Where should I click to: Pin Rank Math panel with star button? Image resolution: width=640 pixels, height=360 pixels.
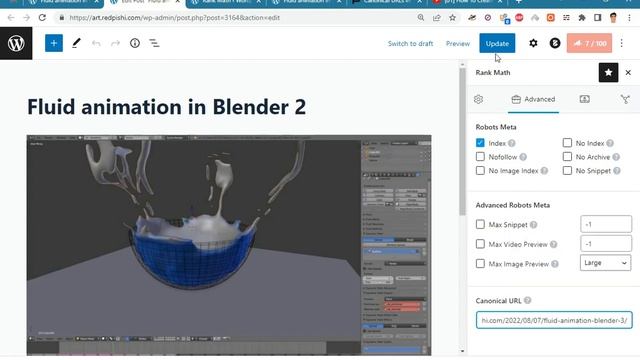[x=608, y=73]
